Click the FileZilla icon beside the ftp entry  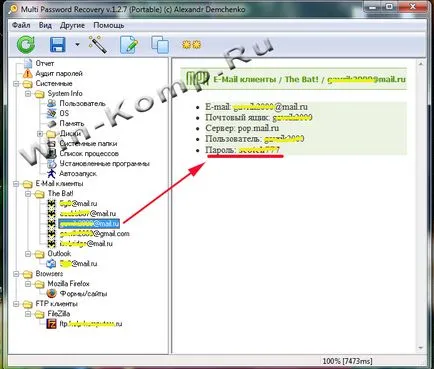point(51,324)
